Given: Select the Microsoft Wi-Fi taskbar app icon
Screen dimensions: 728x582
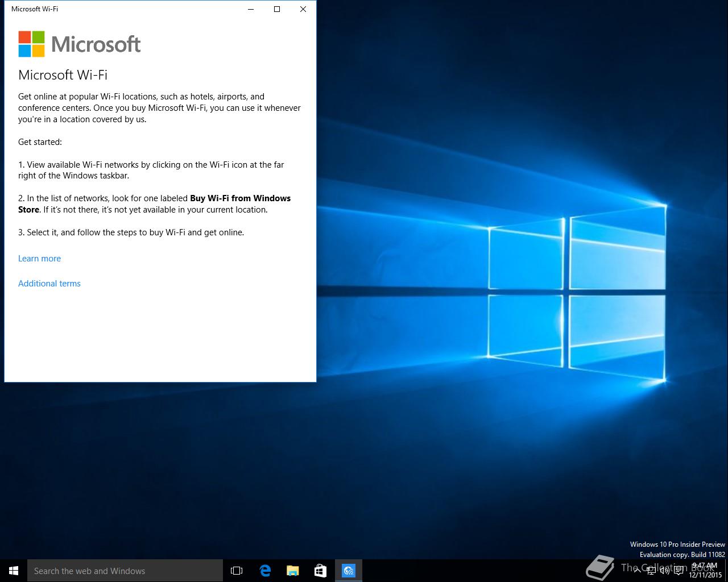Looking at the screenshot, I should click(349, 571).
